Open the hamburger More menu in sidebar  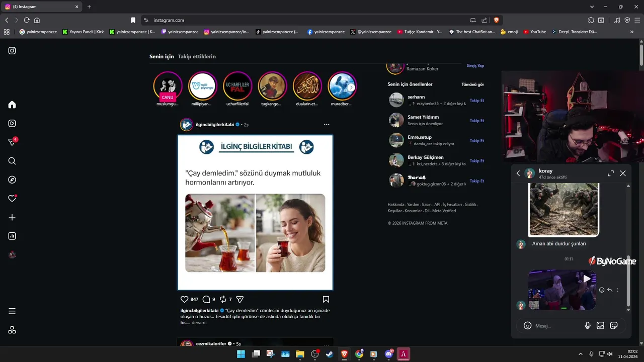(12, 311)
